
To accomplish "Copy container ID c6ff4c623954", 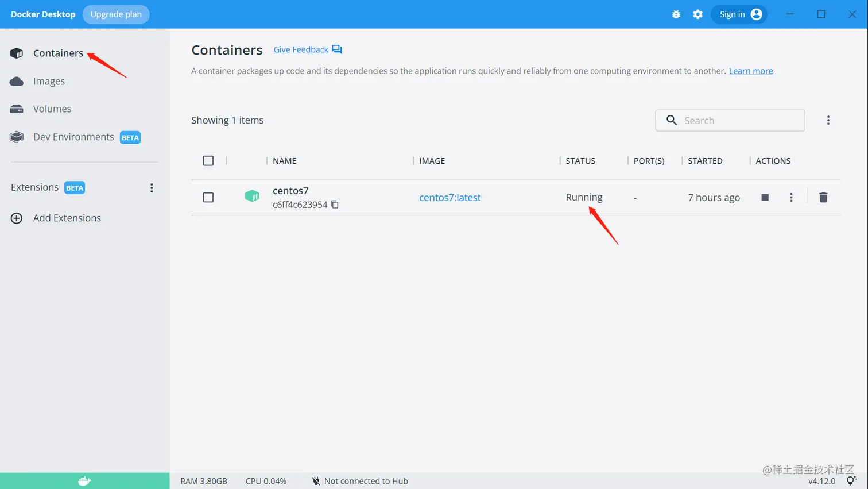I will [335, 205].
